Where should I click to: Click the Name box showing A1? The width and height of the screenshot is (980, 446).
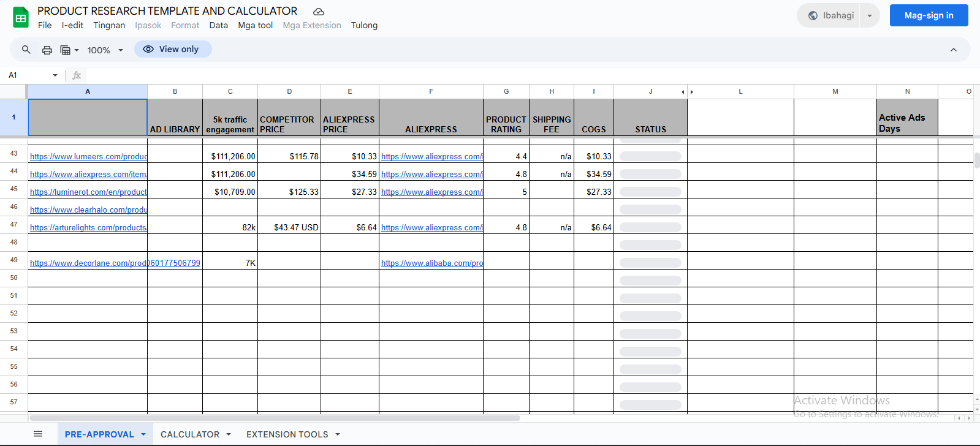(28, 75)
